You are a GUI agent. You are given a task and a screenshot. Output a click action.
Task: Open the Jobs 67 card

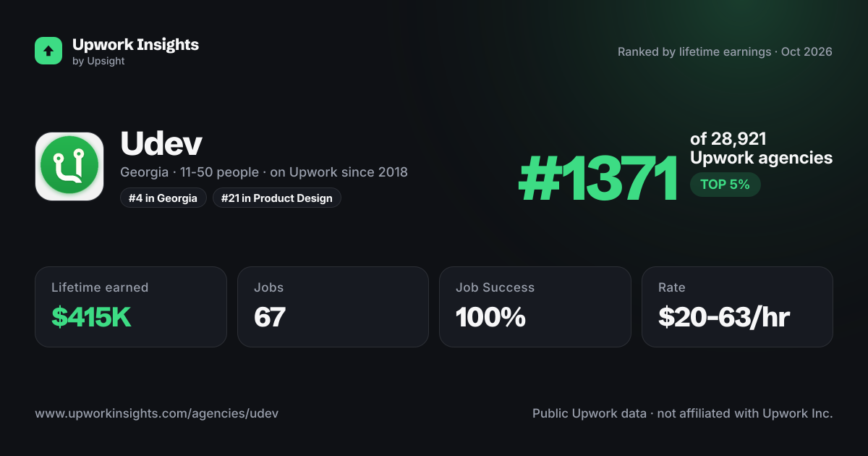pyautogui.click(x=333, y=307)
